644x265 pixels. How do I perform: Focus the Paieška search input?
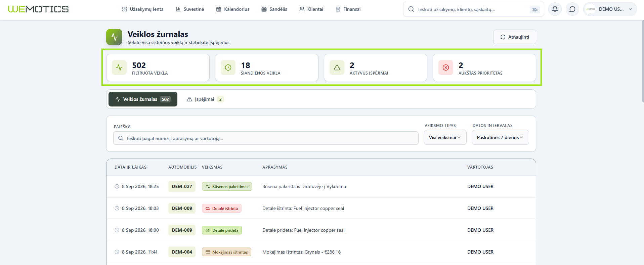[x=266, y=138]
